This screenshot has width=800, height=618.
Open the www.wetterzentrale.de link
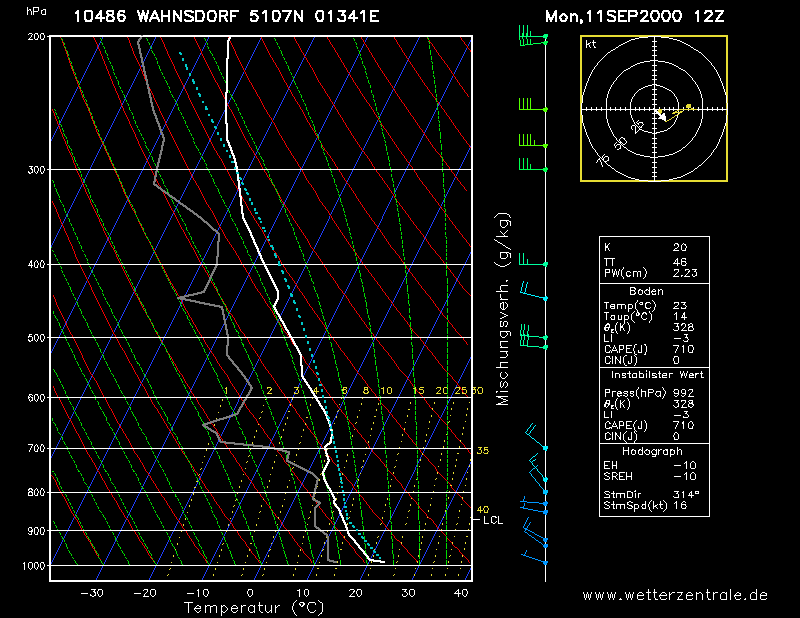point(675,594)
